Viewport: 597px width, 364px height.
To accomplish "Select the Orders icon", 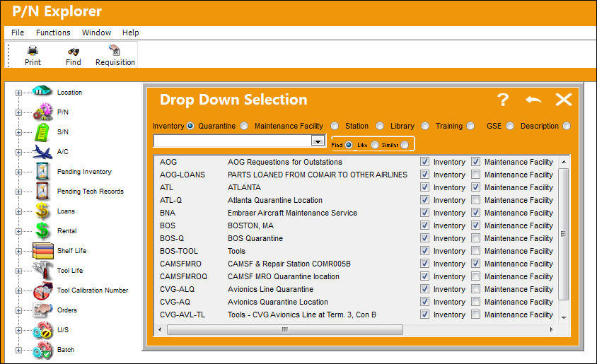I will (x=42, y=310).
